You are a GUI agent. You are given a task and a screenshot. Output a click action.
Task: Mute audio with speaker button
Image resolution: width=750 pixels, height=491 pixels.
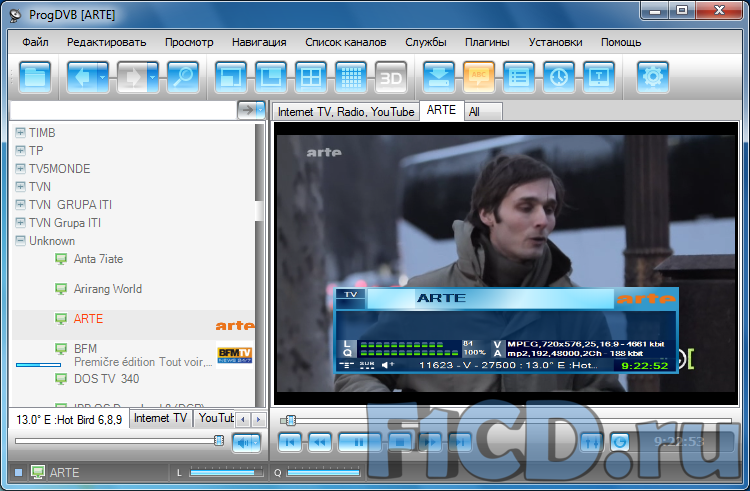coord(243,443)
